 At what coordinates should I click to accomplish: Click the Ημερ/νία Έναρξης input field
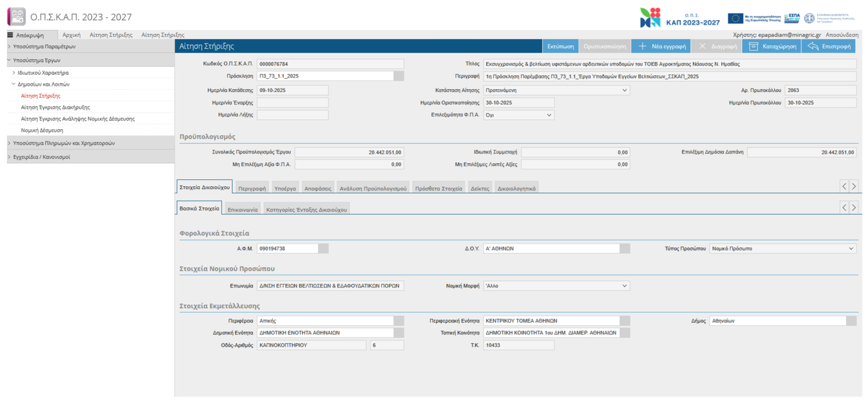(x=292, y=103)
